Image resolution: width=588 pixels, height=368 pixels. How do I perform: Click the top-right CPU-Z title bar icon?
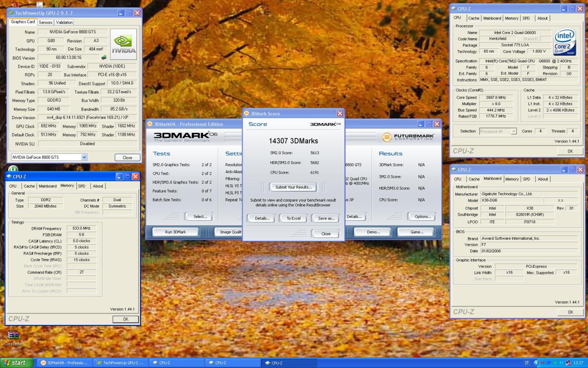tap(453, 9)
